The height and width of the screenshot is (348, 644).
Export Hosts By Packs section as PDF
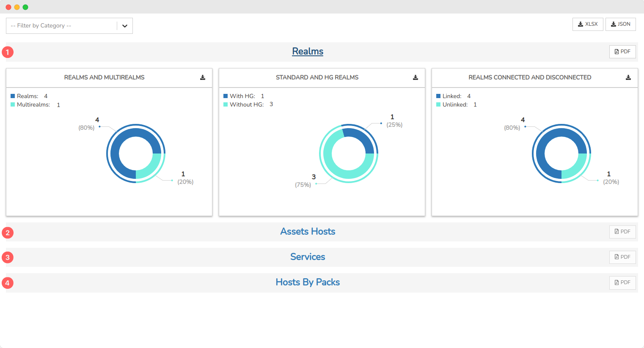click(622, 282)
